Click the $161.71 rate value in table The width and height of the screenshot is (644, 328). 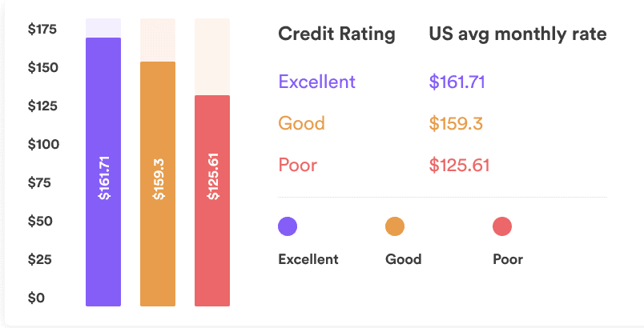[457, 82]
